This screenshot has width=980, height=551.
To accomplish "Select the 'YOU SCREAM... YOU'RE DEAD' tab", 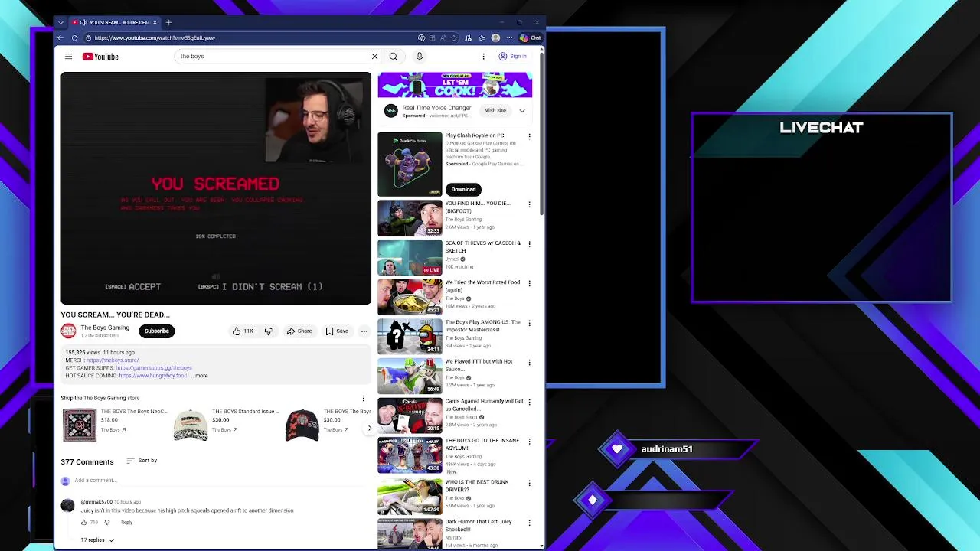I will pyautogui.click(x=114, y=22).
